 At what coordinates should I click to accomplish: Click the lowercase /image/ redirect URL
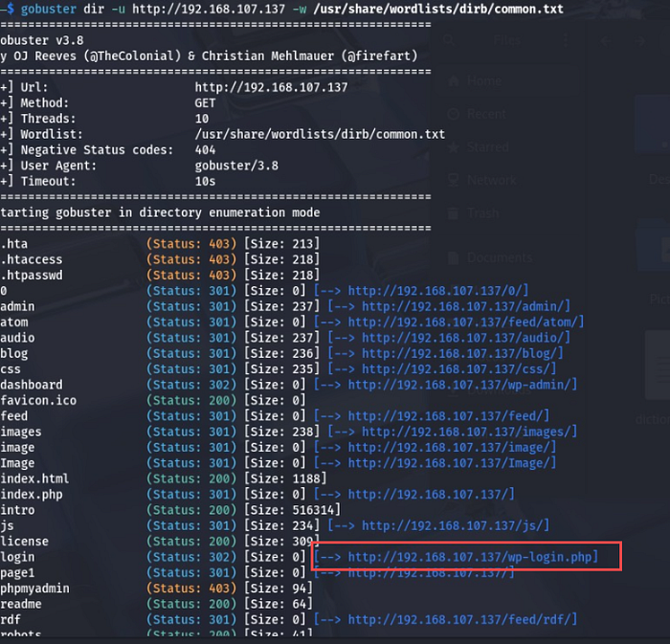point(449,448)
